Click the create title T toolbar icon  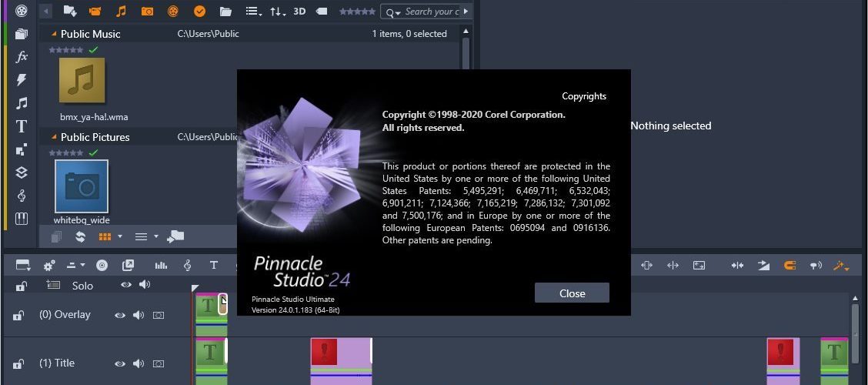click(x=214, y=266)
